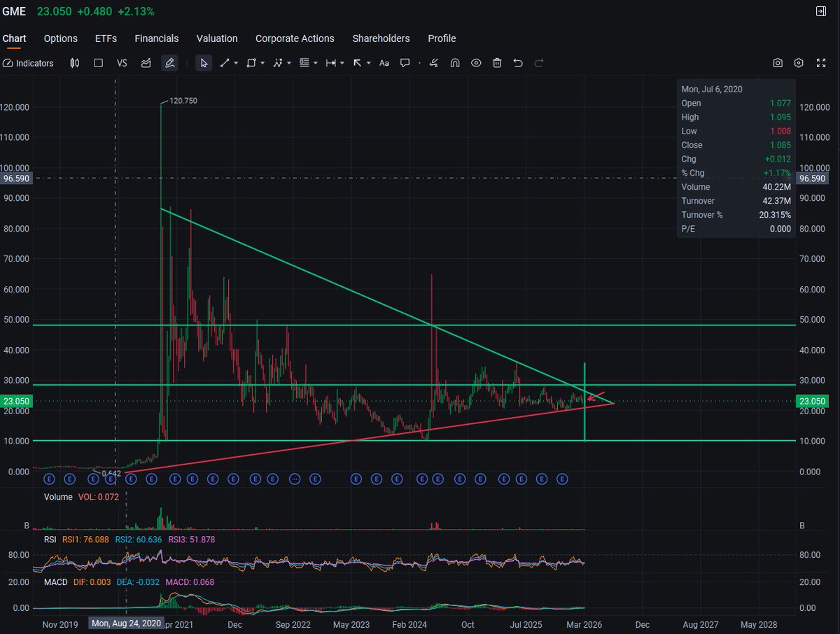Select the Aa text tool
This screenshot has height=634, width=840.
click(384, 63)
